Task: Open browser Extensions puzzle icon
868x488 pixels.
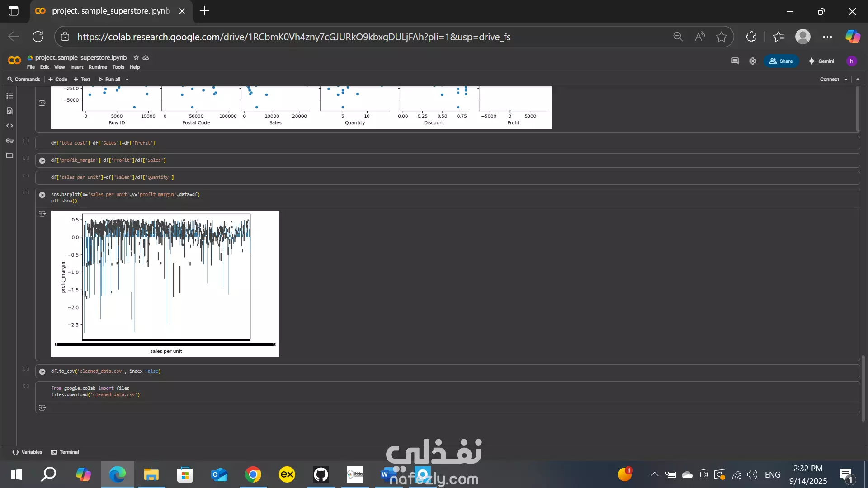Action: [751, 37]
